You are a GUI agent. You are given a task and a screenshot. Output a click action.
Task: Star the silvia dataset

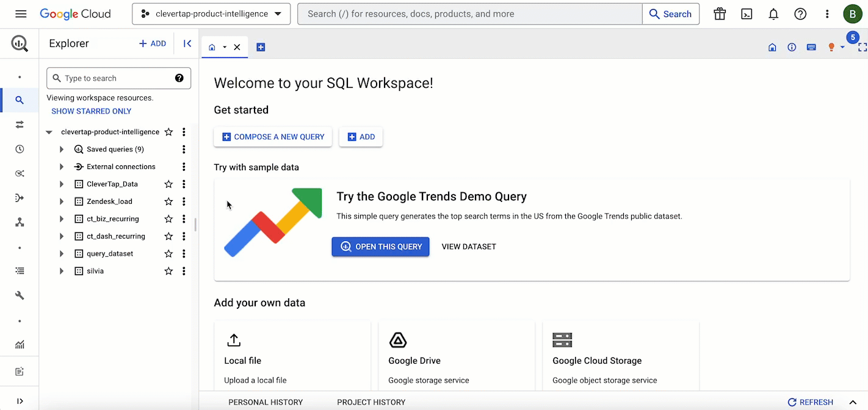click(169, 271)
